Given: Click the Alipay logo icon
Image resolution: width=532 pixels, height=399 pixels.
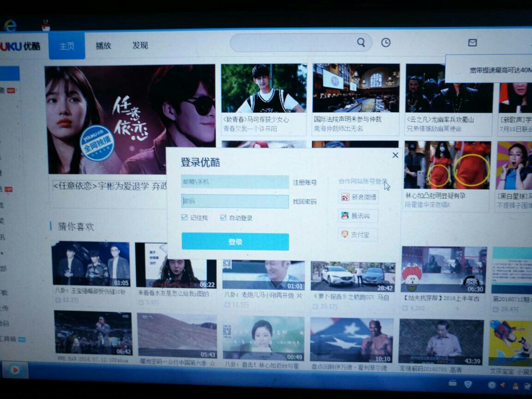Looking at the screenshot, I should point(345,234).
